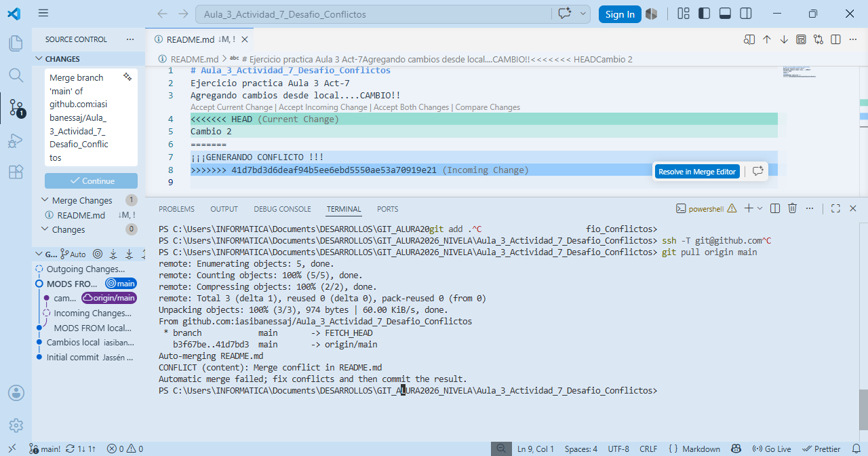Pull changes using graph toolbar icon
868x456 pixels.
(x=128, y=254)
